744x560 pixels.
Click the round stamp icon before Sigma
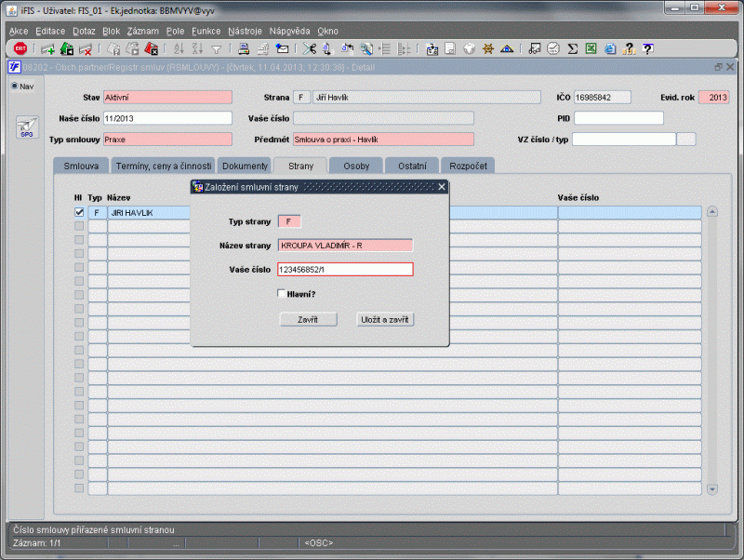553,48
